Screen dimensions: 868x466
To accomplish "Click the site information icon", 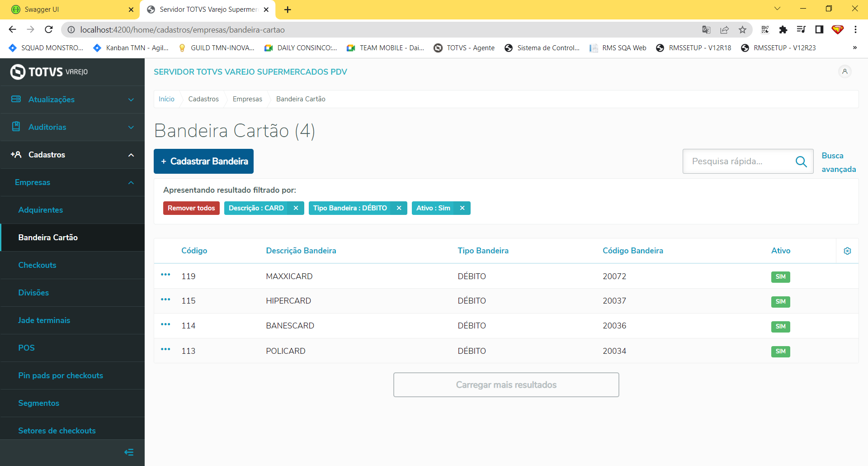I will [x=71, y=29].
